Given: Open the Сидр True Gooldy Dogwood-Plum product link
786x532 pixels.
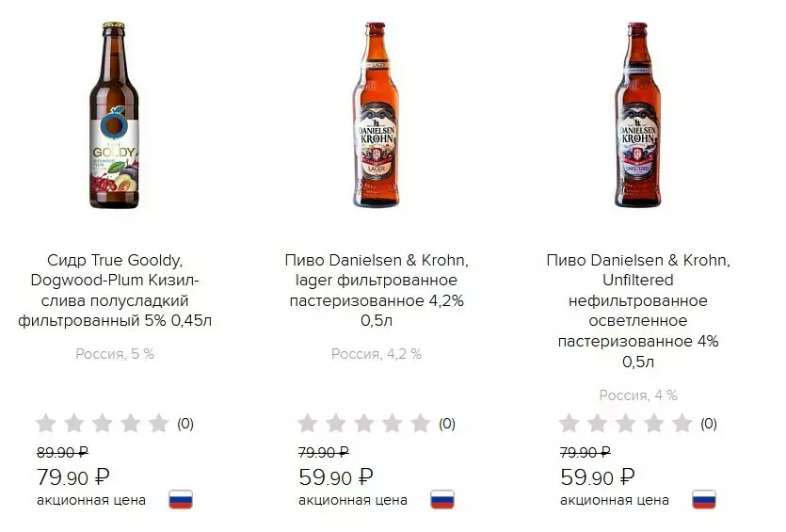Looking at the screenshot, I should point(116,290).
